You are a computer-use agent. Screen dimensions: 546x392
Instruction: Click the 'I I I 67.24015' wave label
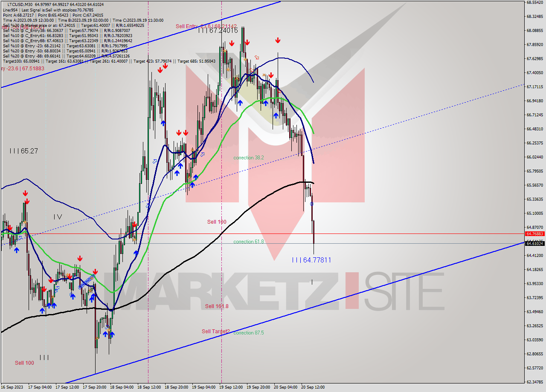click(x=218, y=31)
